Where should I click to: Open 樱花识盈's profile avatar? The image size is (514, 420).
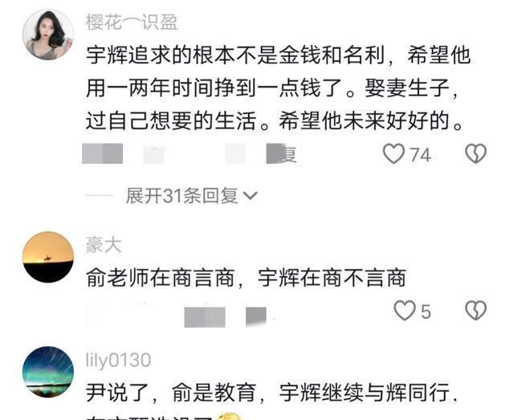coord(48,35)
